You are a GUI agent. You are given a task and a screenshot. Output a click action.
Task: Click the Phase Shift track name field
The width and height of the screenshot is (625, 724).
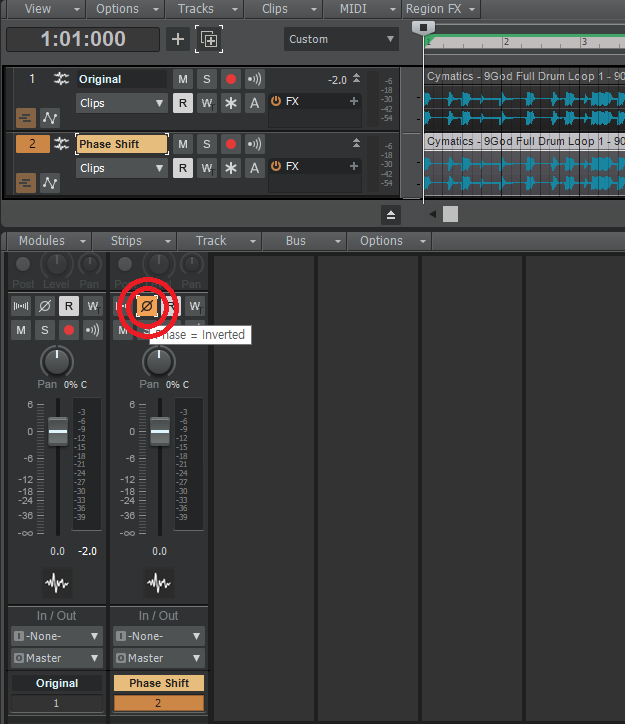click(122, 144)
